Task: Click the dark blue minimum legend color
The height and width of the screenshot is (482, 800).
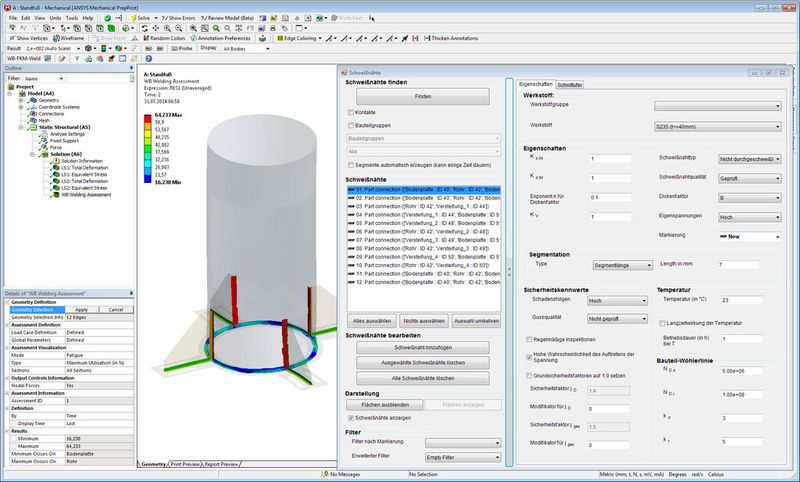Action: (x=147, y=179)
